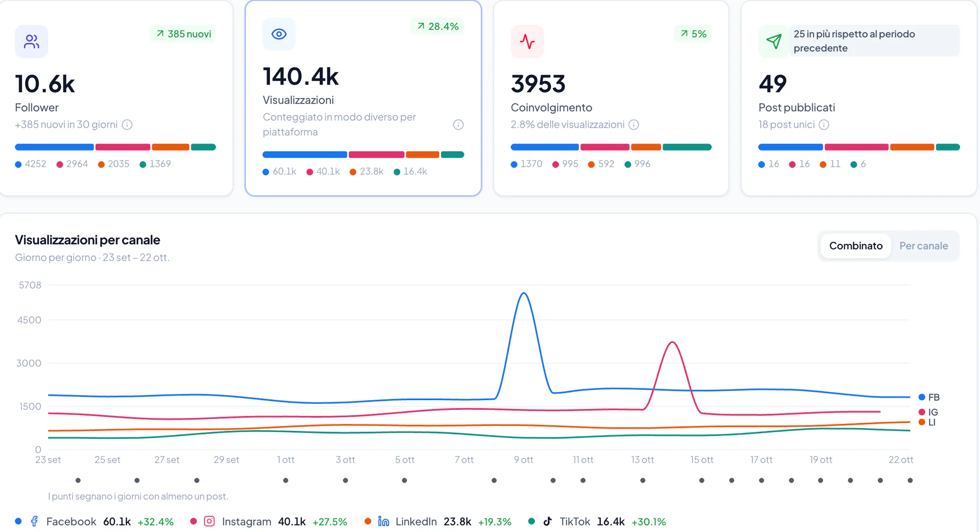Click the +30.1% TikTok growth value

click(648, 521)
